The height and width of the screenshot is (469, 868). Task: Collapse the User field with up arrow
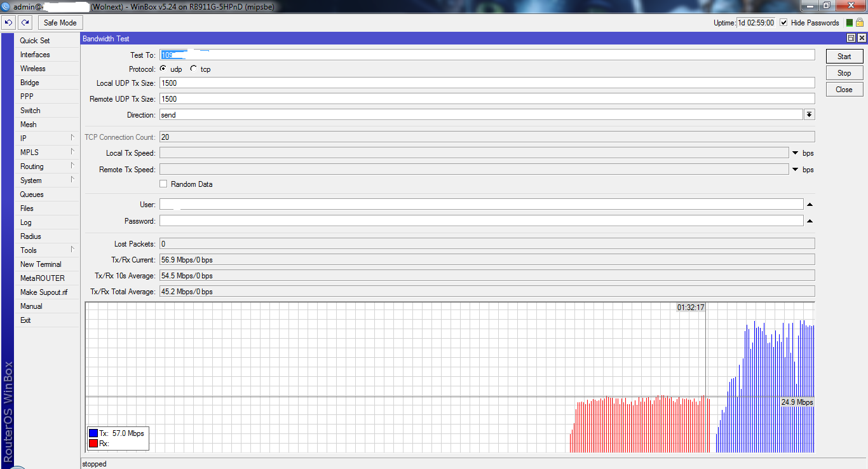[x=810, y=205]
